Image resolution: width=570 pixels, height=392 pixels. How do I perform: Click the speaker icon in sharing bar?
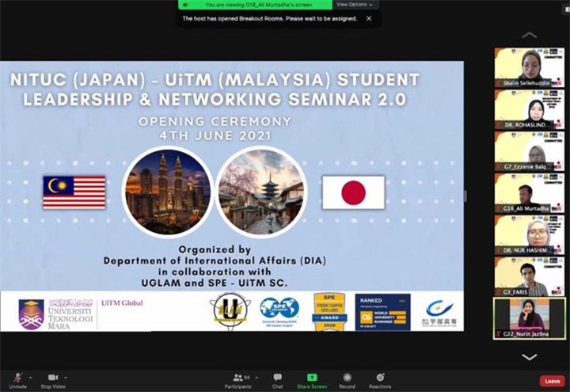click(185, 5)
